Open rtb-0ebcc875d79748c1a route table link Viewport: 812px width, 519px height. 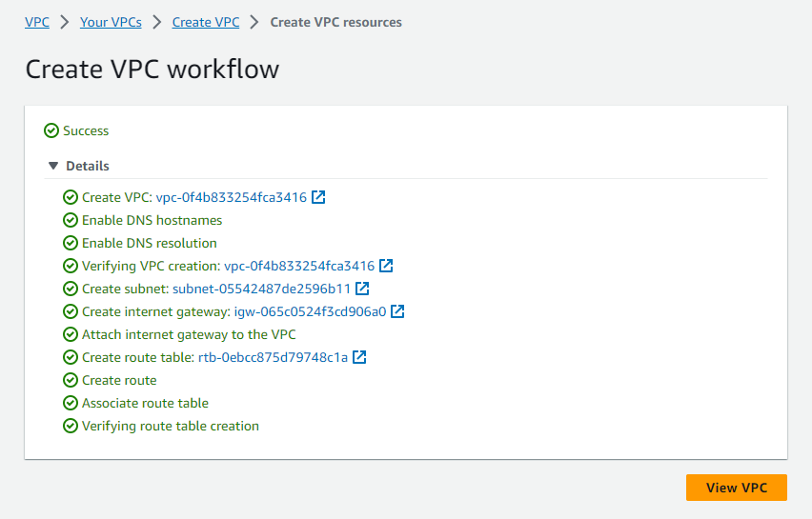[273, 357]
